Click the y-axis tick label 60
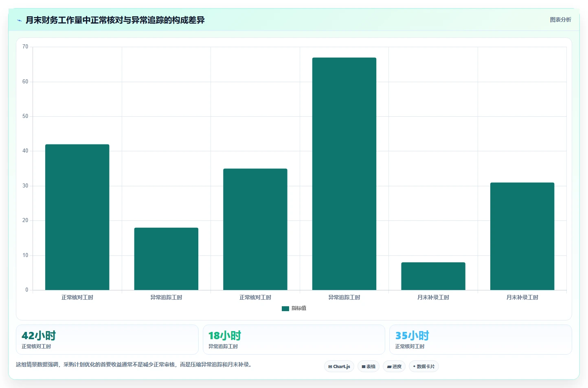Viewport: 588px width, 388px height. tap(25, 82)
